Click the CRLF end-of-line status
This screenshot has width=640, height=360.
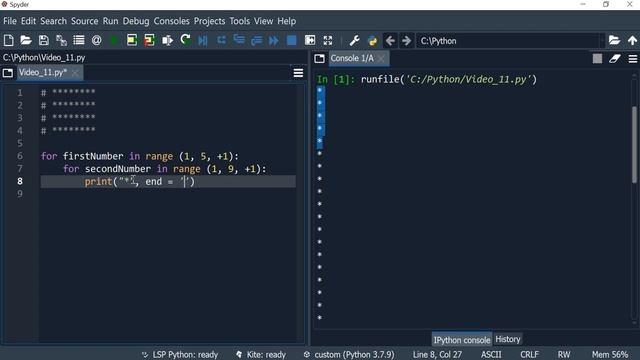pos(529,355)
